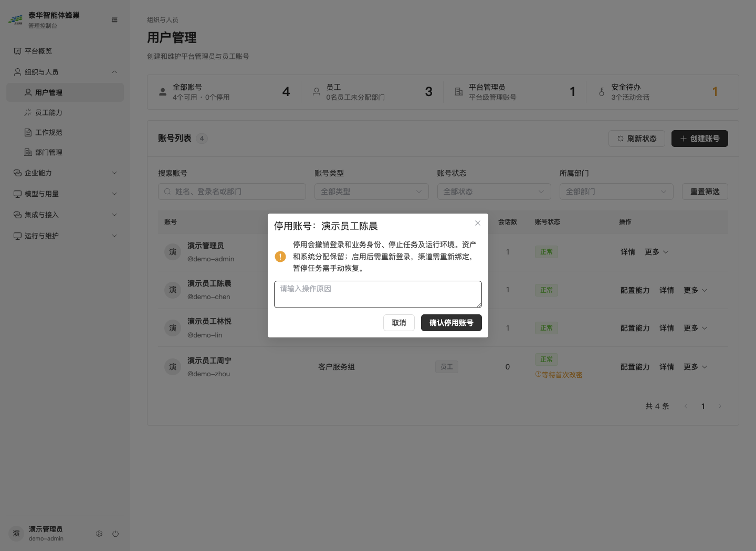Click next page arrow in pagination

[x=720, y=406]
